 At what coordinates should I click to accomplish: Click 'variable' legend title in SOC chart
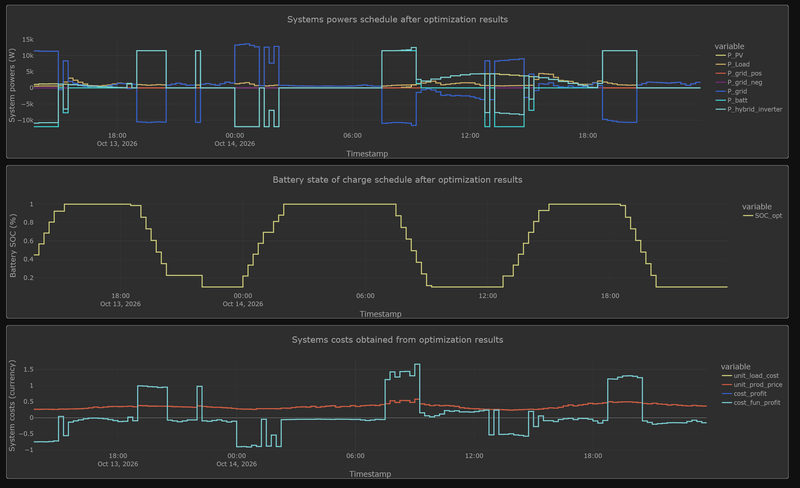point(757,207)
